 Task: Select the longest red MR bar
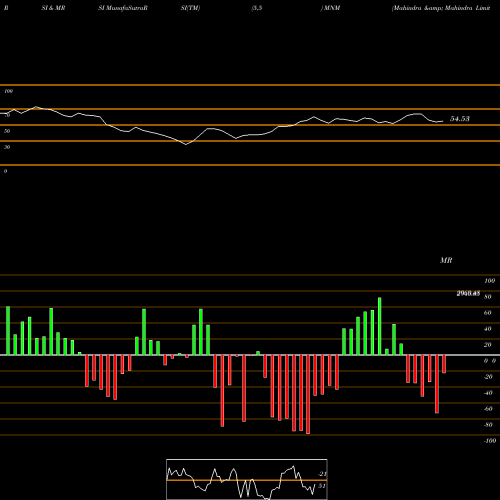[x=308, y=394]
